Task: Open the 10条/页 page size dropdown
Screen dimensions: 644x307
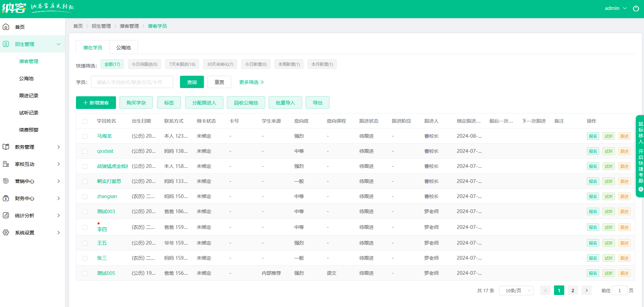Action: (516, 291)
